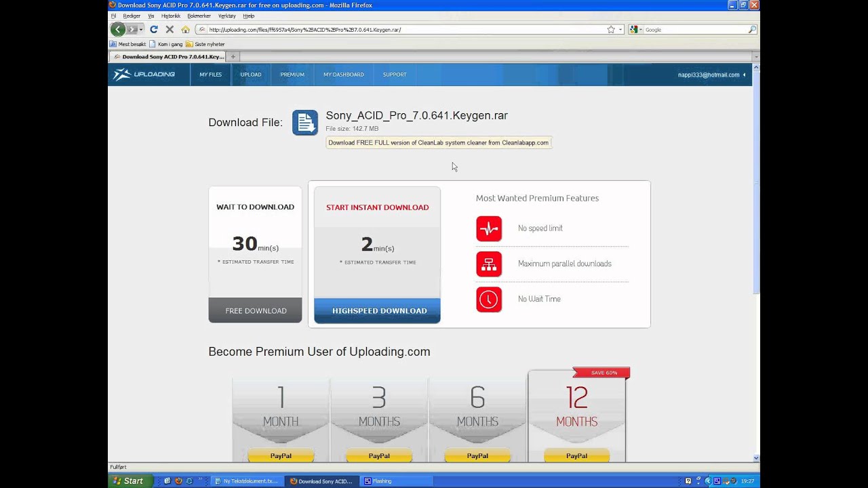This screenshot has width=868, height=488.
Task: Select the 3 MONTHS premium plan card
Action: click(x=379, y=420)
